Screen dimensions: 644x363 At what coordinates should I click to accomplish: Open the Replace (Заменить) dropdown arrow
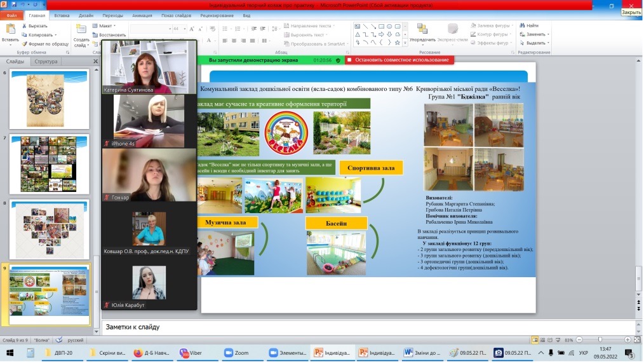point(549,34)
